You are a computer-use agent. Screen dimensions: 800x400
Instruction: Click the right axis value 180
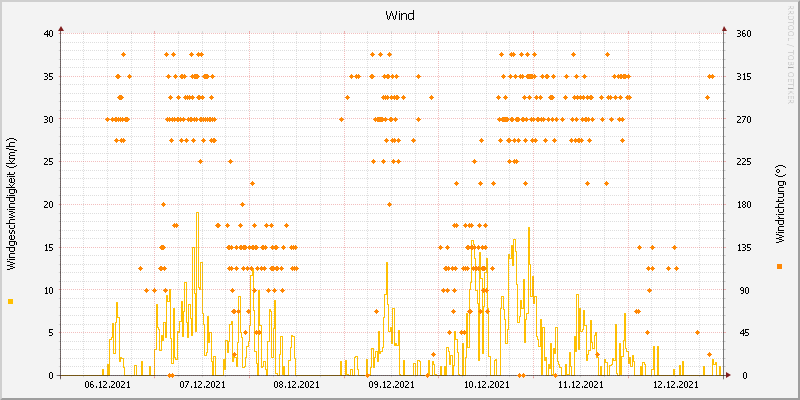[x=745, y=205]
